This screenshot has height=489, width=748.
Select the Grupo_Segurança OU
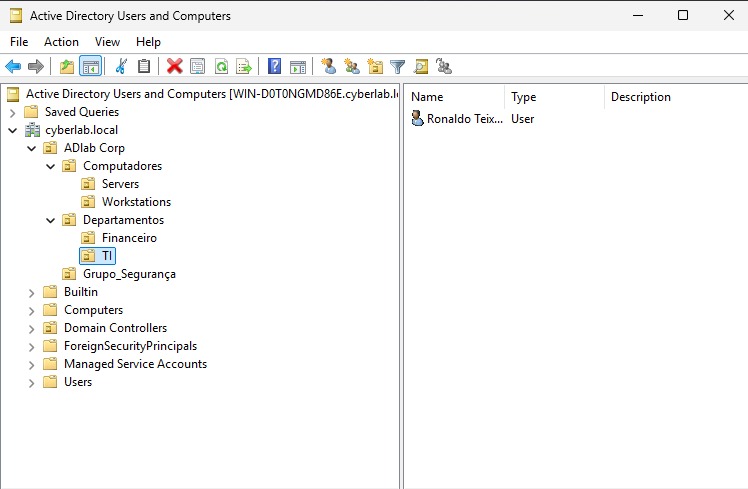[x=129, y=274]
